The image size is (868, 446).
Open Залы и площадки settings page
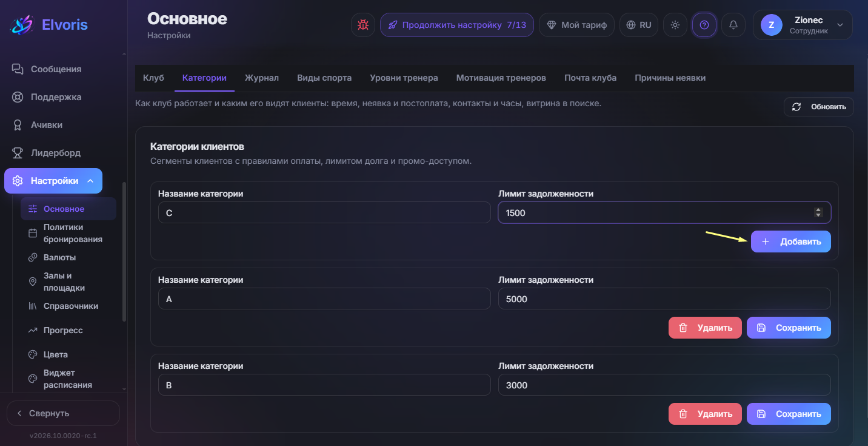[x=68, y=282]
